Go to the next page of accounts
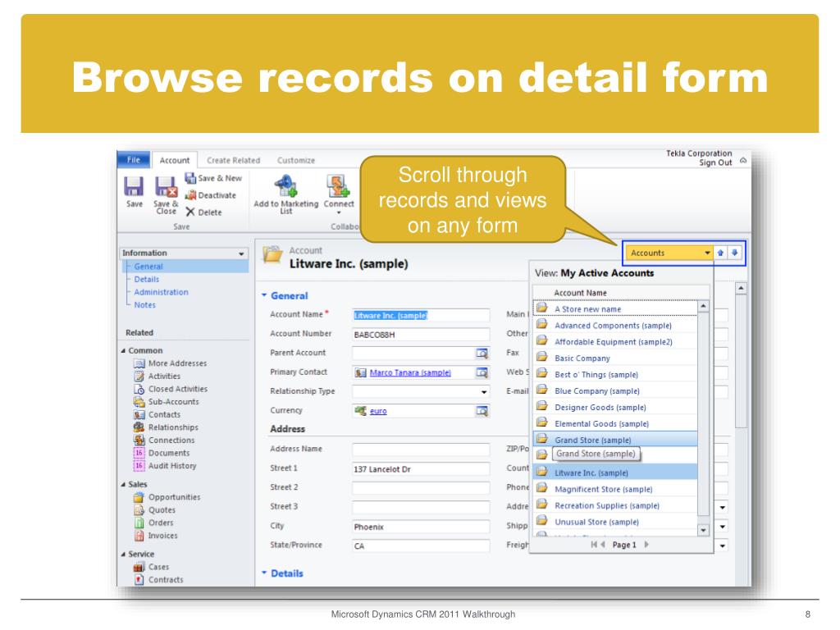 (x=646, y=545)
